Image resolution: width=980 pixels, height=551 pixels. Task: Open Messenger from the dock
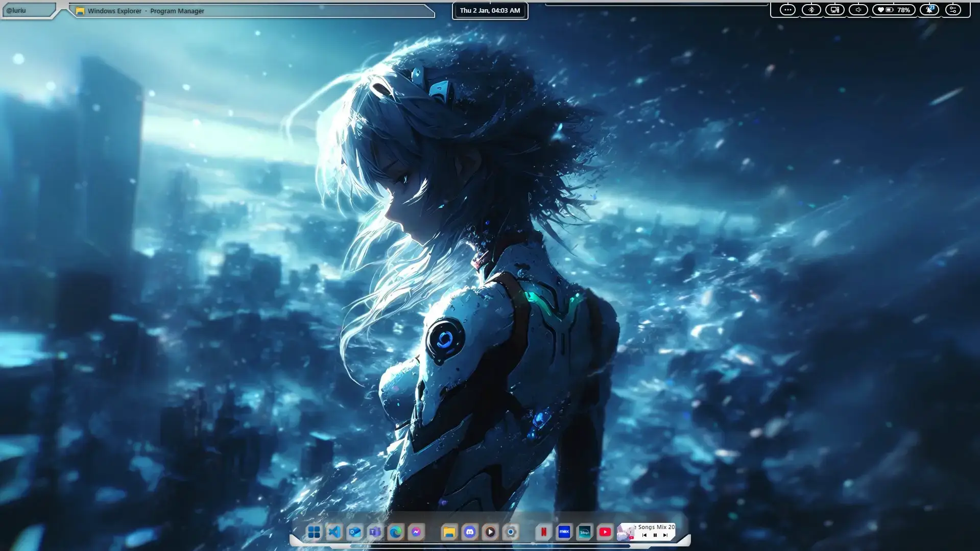(418, 532)
